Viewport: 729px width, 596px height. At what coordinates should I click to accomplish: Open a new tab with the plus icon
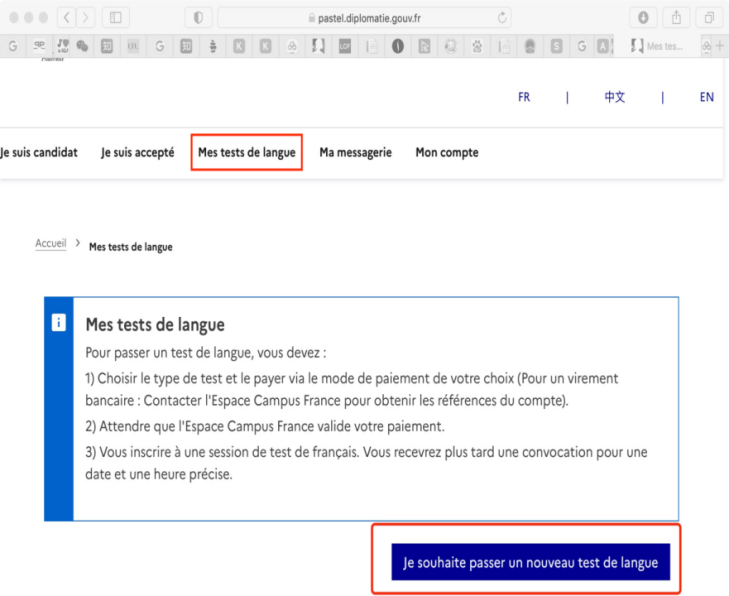pos(720,46)
